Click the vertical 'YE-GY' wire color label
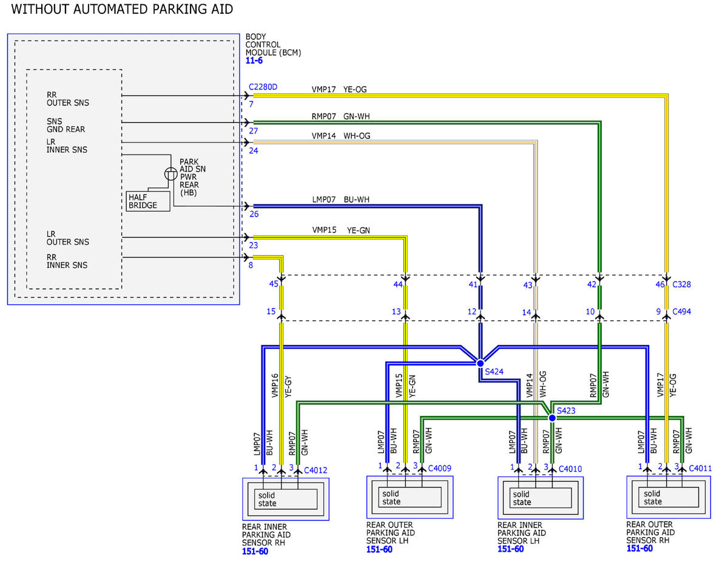Screen dimensions: 728x562 289,386
